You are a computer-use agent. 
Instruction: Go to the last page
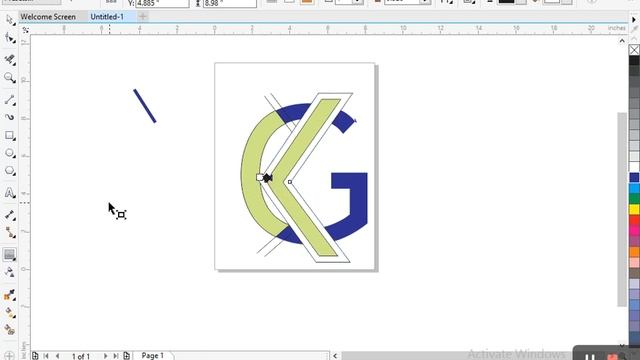point(116,356)
